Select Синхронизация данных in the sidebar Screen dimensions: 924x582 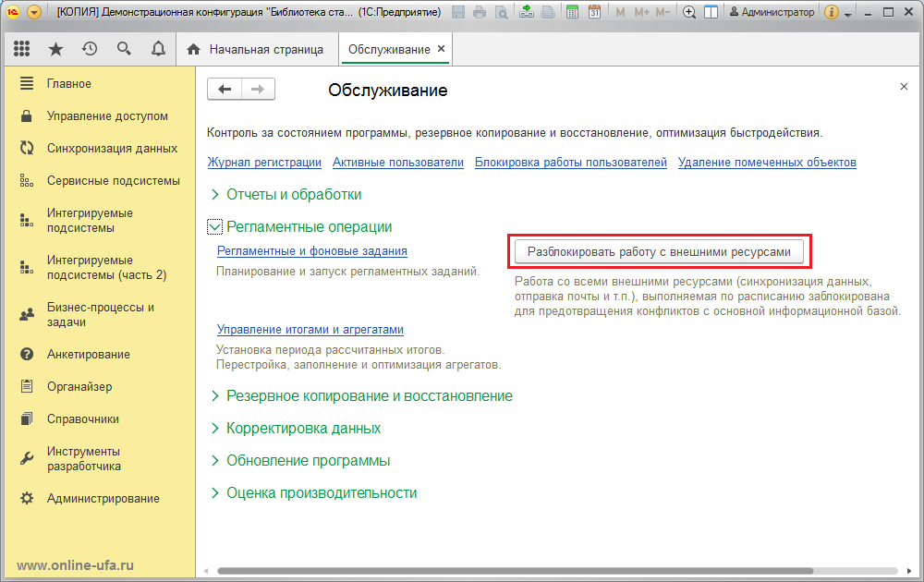[112, 149]
